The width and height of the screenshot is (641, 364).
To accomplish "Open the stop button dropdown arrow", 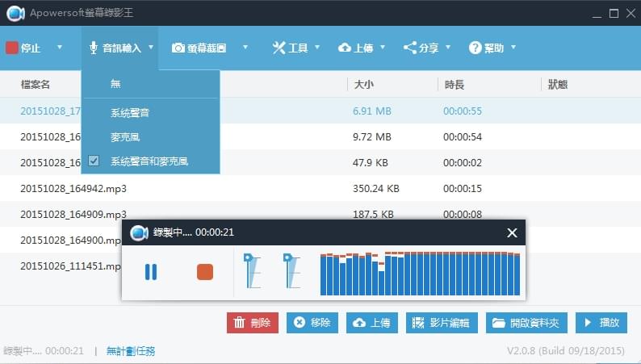I will pos(59,48).
